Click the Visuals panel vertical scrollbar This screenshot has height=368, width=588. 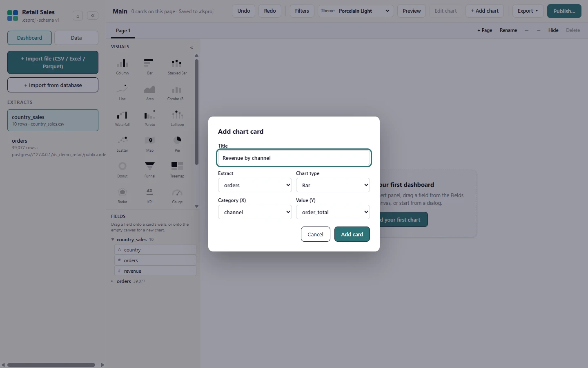coord(196,112)
